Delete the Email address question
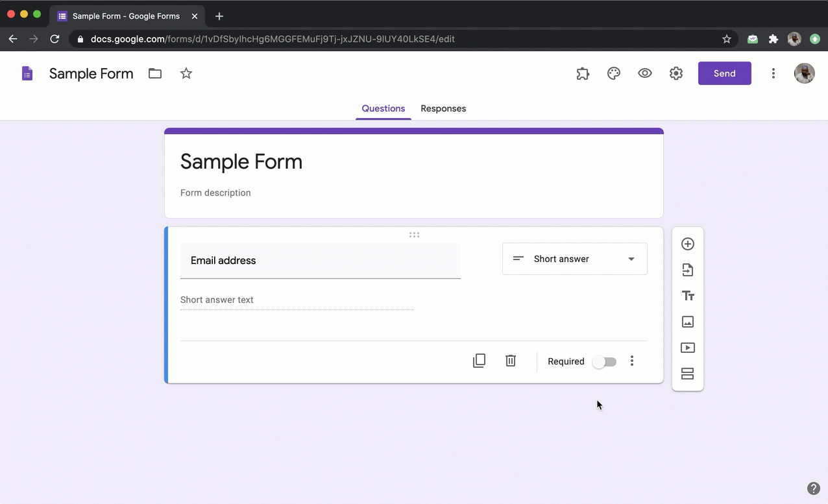The width and height of the screenshot is (828, 504). [x=511, y=361]
